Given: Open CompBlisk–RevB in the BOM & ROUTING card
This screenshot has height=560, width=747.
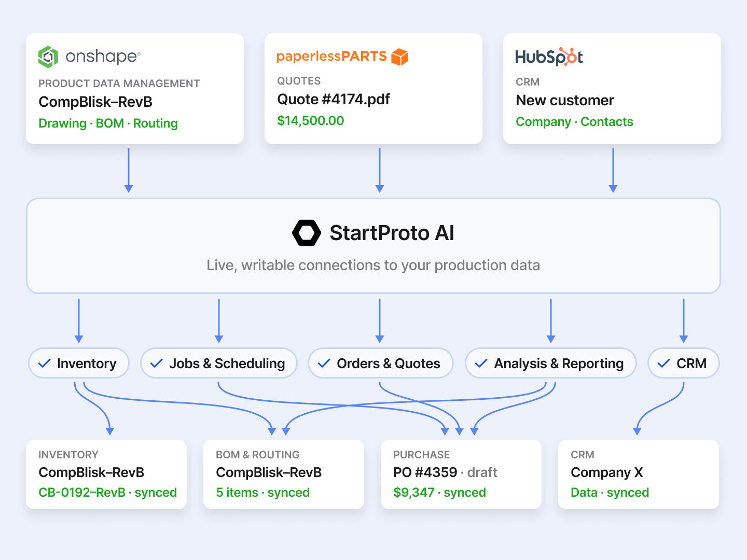Looking at the screenshot, I should 269,472.
